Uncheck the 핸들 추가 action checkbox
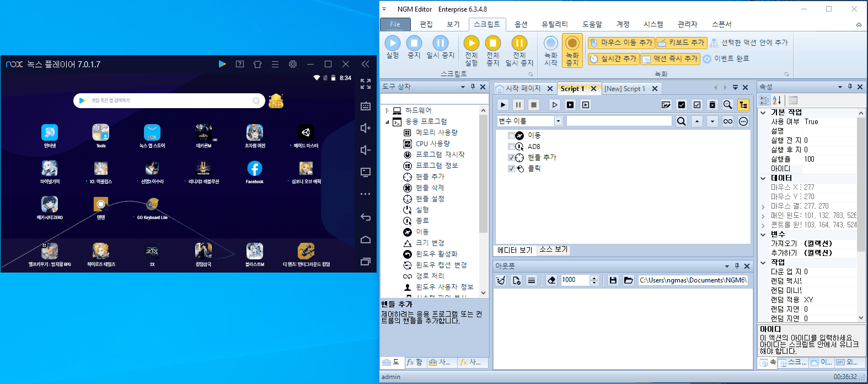868x384 pixels. tap(511, 157)
